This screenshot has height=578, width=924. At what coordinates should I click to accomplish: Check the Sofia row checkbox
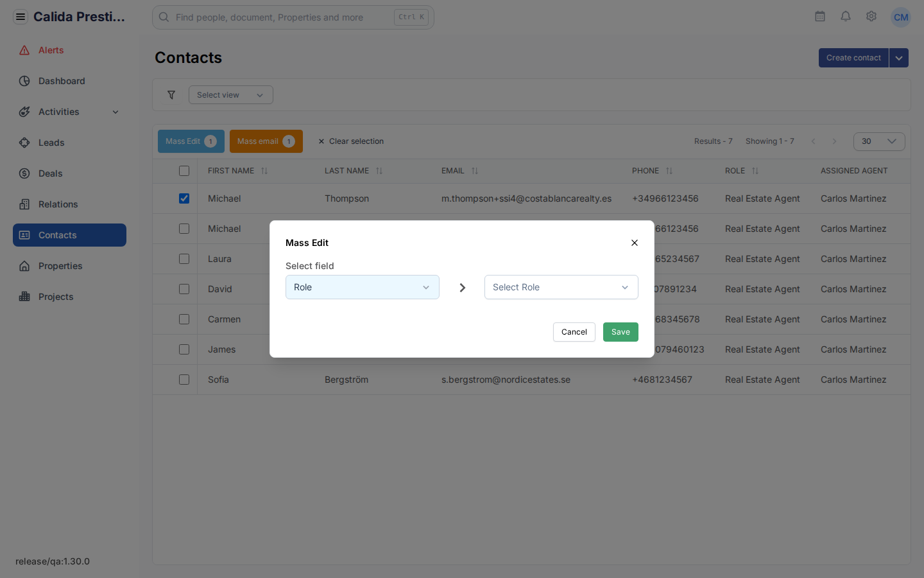click(184, 380)
